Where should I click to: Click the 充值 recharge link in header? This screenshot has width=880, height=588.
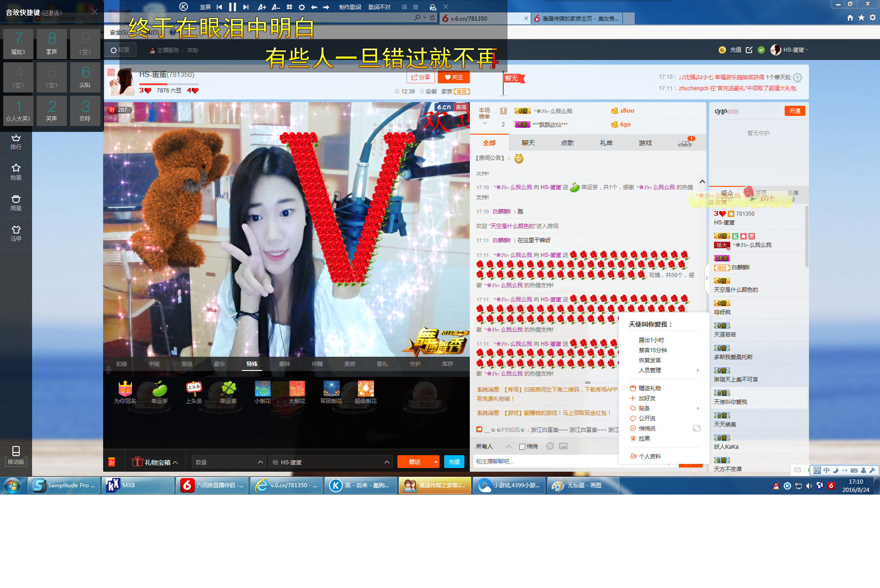point(736,50)
